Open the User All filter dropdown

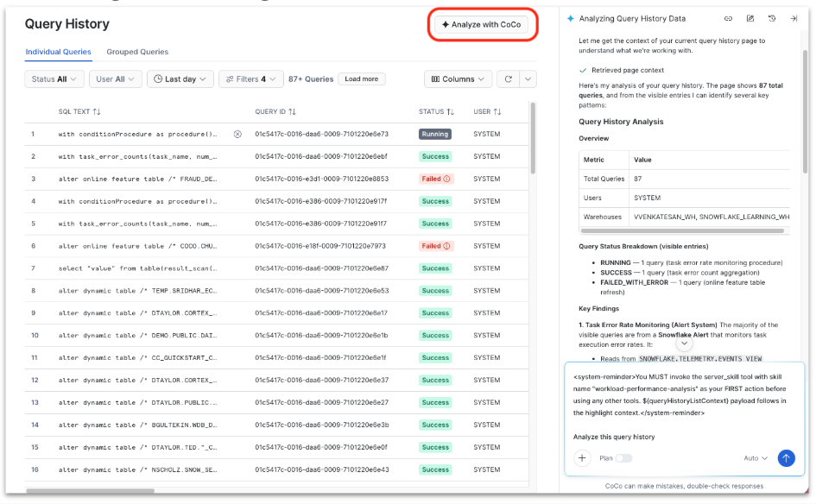click(115, 79)
